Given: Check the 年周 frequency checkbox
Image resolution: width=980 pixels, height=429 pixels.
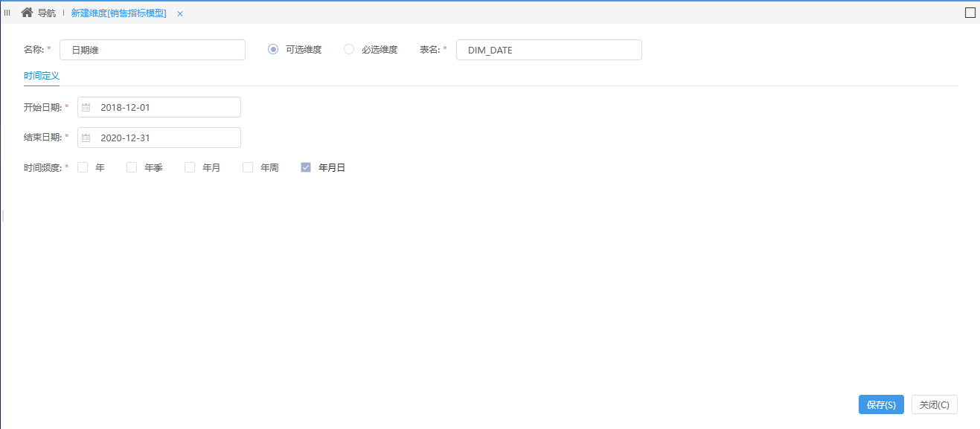Looking at the screenshot, I should 248,167.
